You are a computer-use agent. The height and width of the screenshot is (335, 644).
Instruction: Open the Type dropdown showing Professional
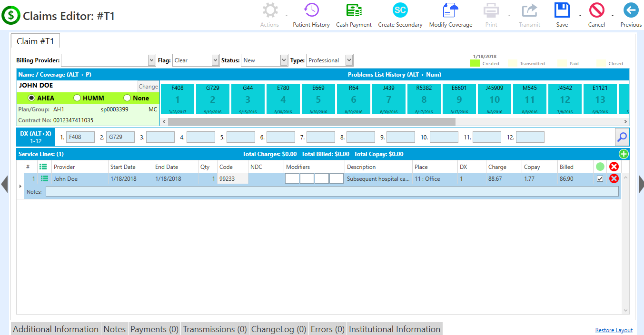click(x=348, y=60)
